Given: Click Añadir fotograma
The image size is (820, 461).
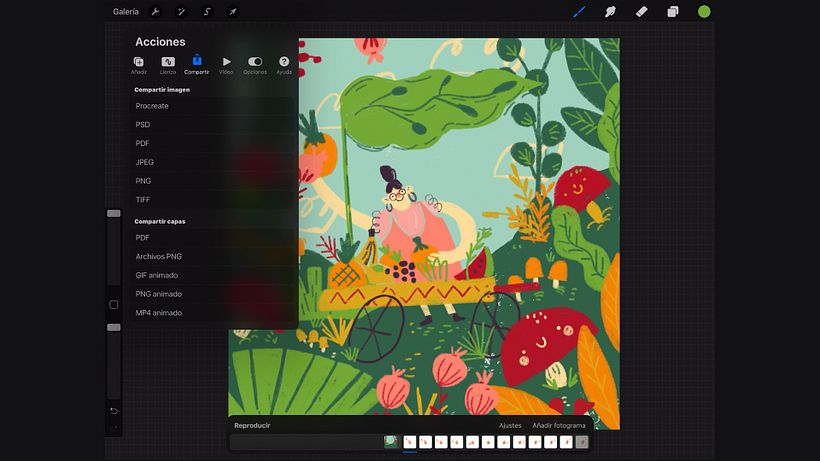Looking at the screenshot, I should coord(559,425).
